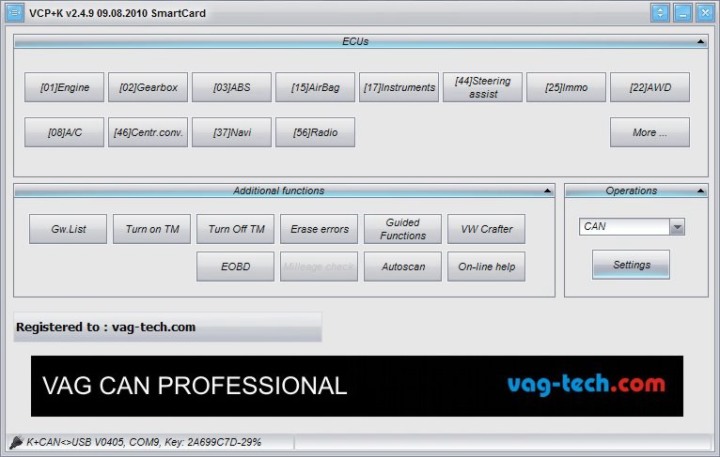This screenshot has height=457, width=720.
Task: Open VW Crafter functions
Action: (x=486, y=229)
